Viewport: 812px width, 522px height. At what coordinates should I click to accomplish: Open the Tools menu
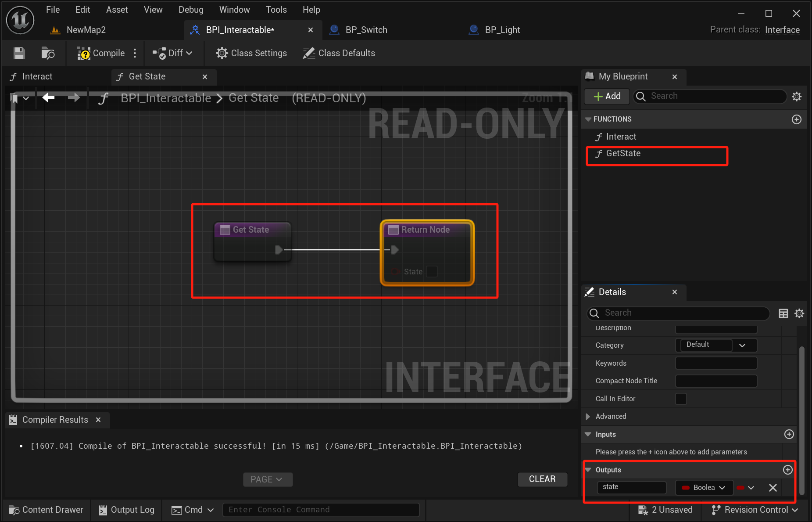tap(276, 10)
